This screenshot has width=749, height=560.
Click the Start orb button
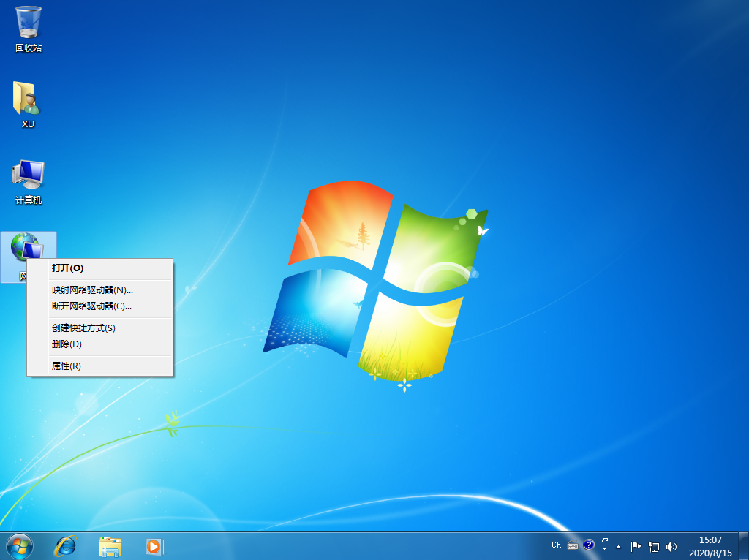(x=18, y=545)
